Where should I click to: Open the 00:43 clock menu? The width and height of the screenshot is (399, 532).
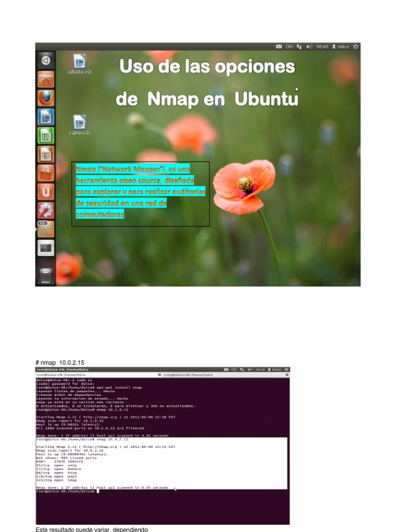pyautogui.click(x=322, y=46)
